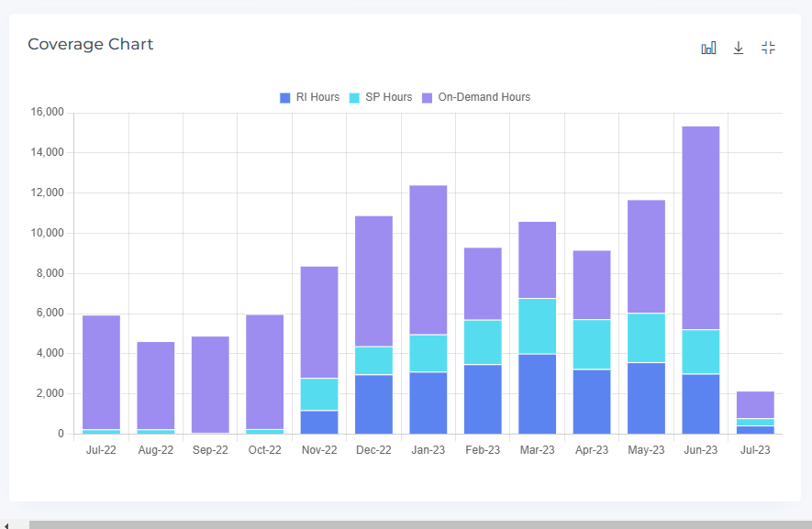Select the Jun-23 On-Demand purple bar
812x529 pixels.
[700, 227]
